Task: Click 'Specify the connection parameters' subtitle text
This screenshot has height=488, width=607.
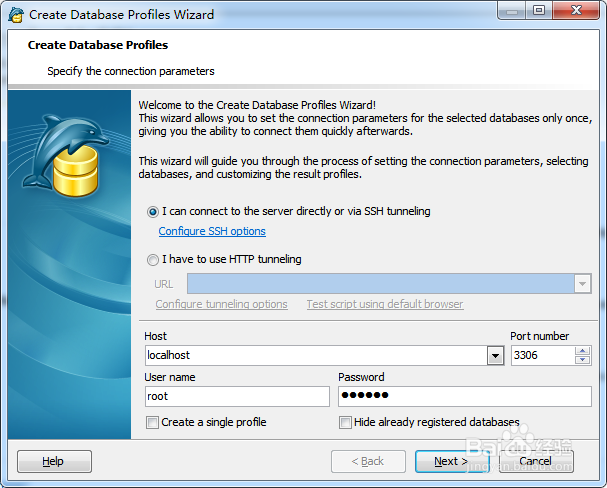Action: [131, 71]
